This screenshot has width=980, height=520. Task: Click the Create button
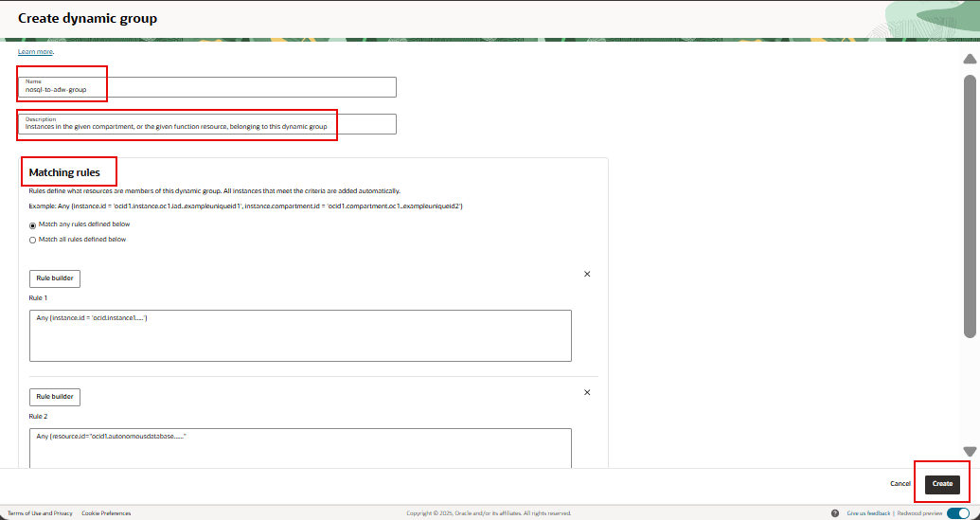point(942,484)
